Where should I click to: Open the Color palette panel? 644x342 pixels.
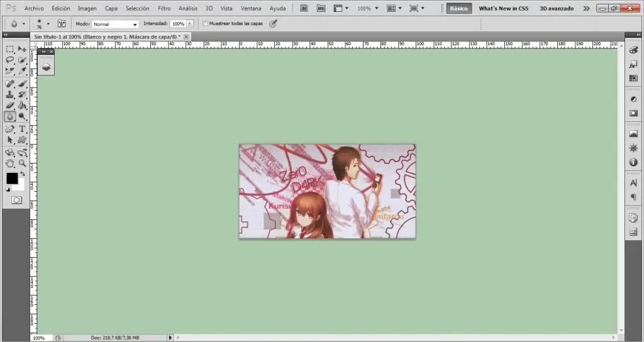pos(633,50)
